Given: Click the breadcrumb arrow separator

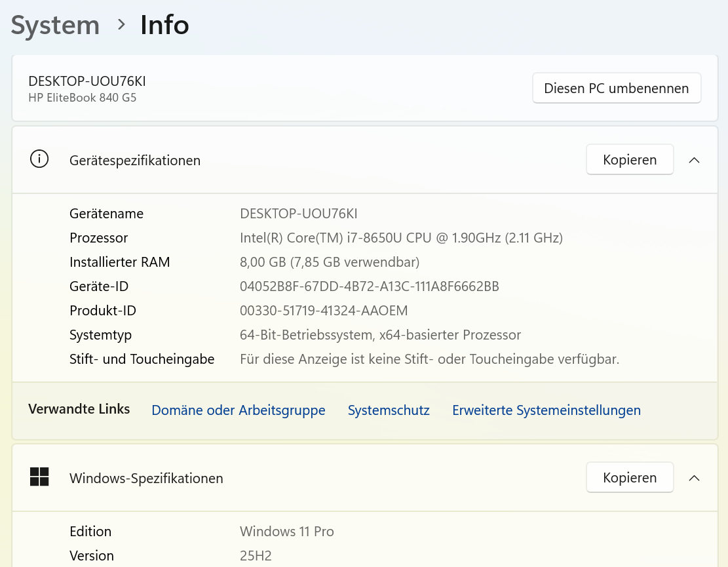Looking at the screenshot, I should (121, 25).
